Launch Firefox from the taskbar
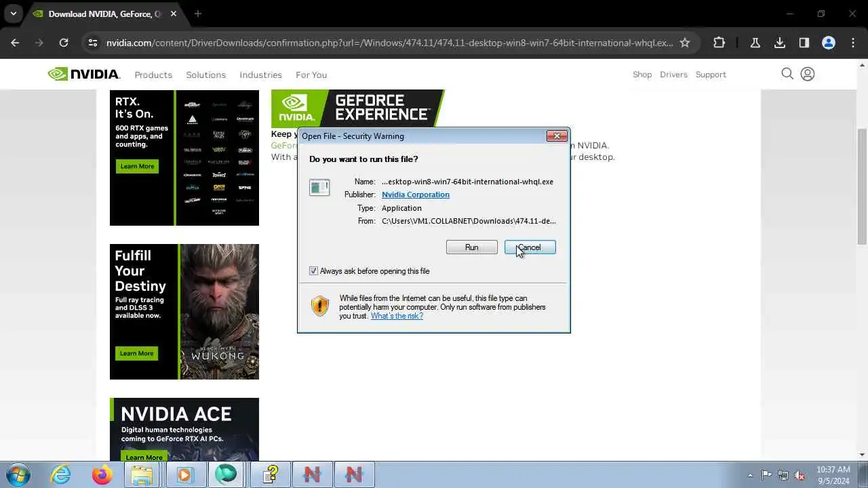This screenshot has width=868, height=488. [102, 474]
